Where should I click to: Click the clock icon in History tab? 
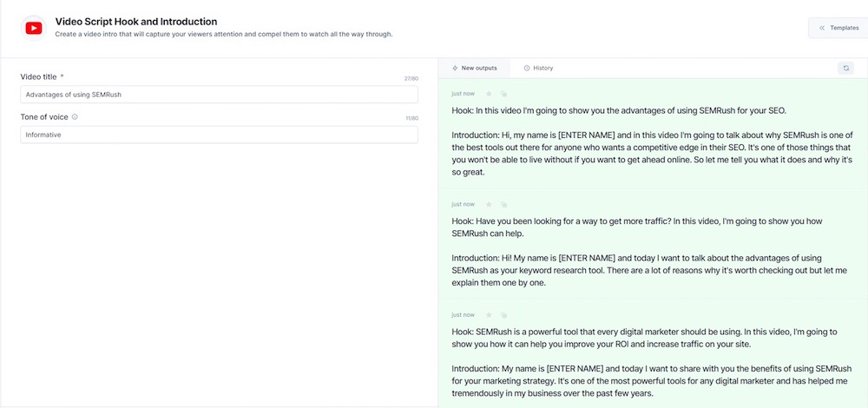[x=527, y=68]
